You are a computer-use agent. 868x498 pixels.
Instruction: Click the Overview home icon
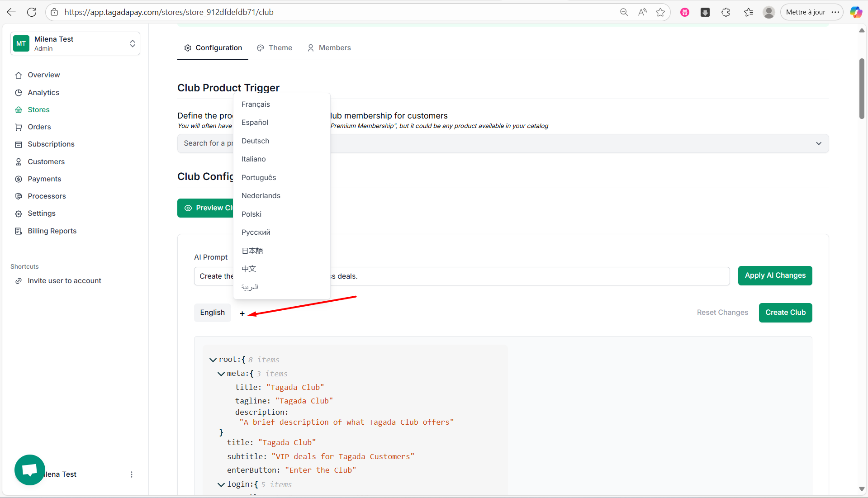coord(19,75)
